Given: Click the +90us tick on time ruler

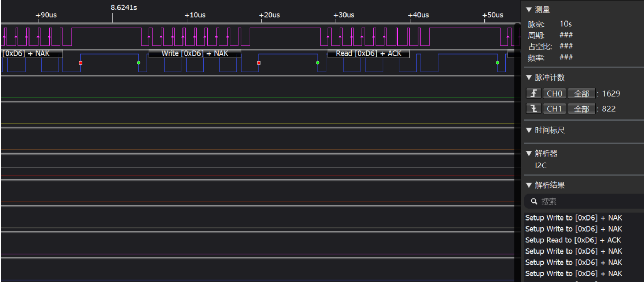Looking at the screenshot, I should (46, 15).
